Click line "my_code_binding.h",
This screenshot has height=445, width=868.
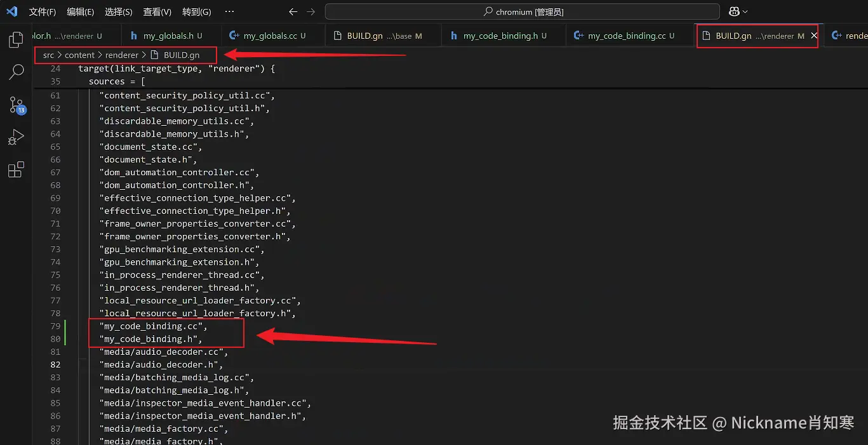pyautogui.click(x=150, y=339)
